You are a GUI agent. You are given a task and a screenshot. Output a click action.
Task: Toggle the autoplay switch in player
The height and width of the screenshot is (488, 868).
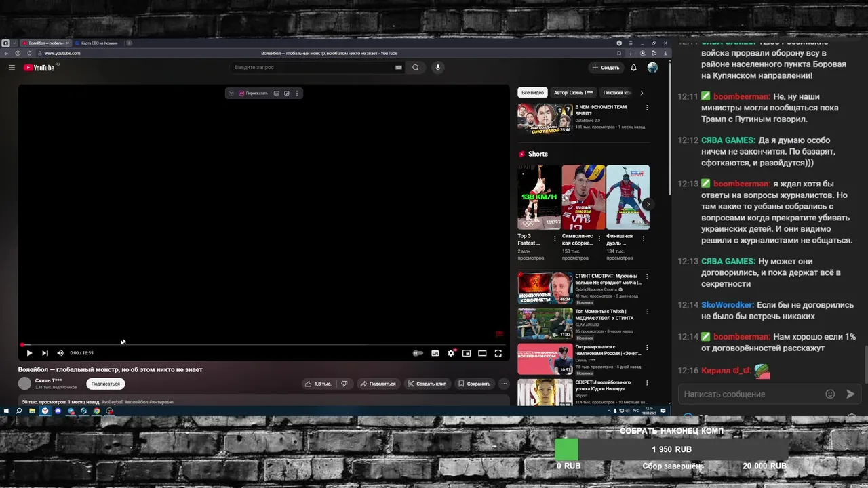[418, 353]
